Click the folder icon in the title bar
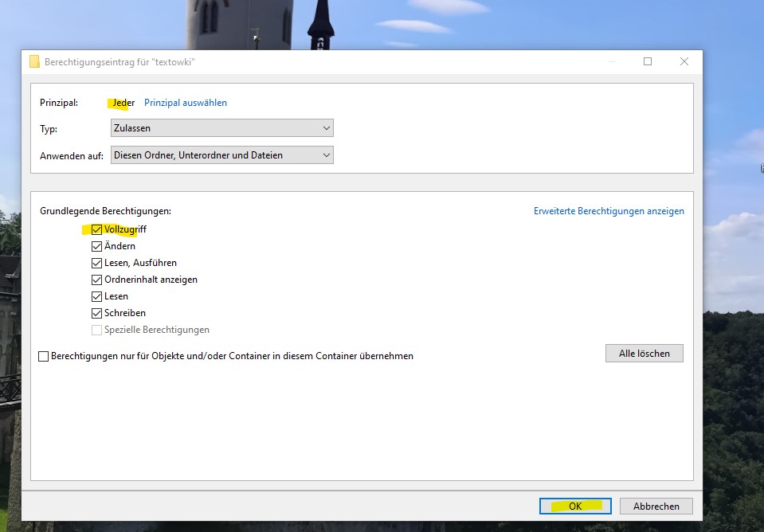Screen dimensions: 764x532 (34, 61)
